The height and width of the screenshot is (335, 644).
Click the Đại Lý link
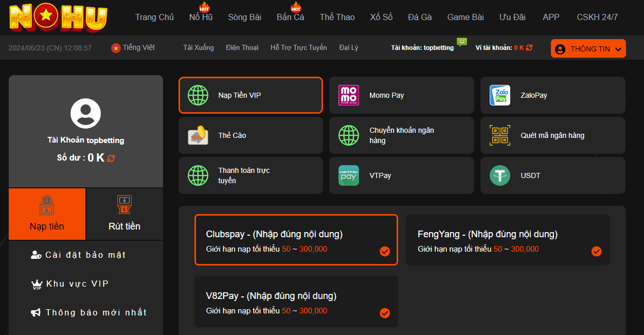point(349,48)
